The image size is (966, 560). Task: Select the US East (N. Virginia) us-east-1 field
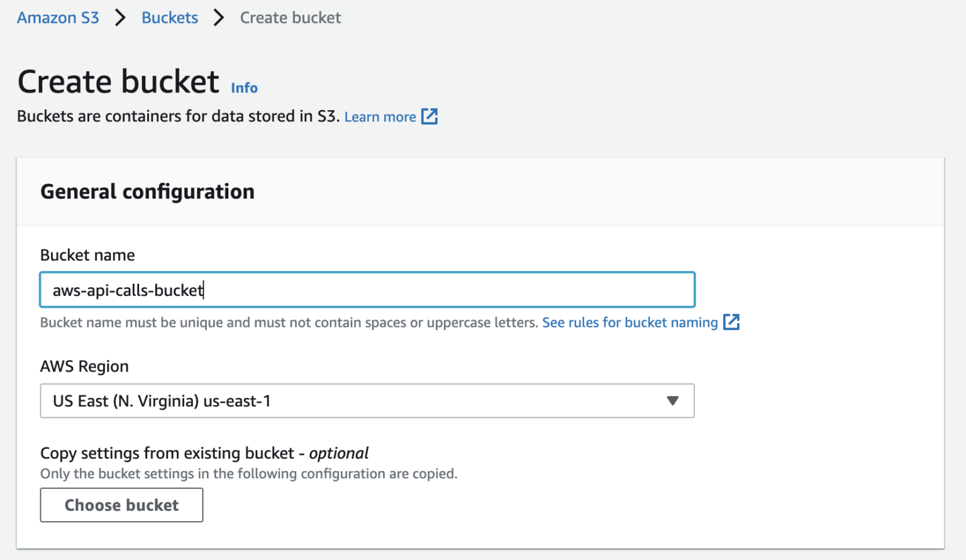367,400
